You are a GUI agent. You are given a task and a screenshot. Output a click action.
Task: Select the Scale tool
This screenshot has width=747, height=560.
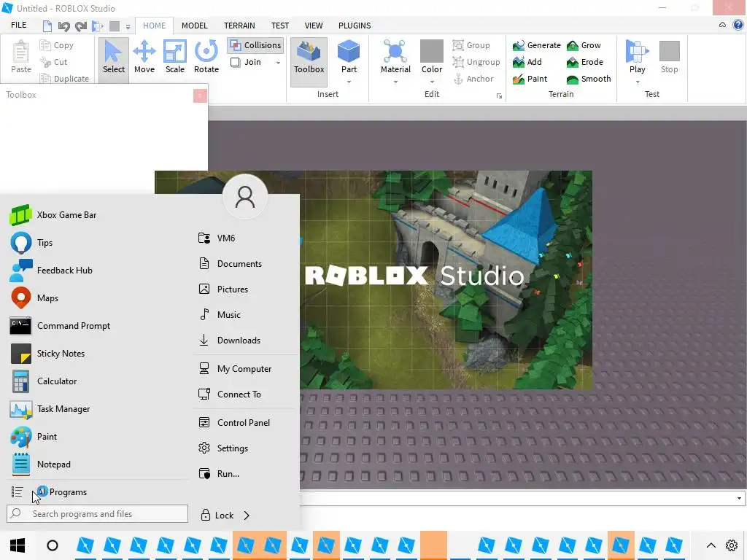pos(175,58)
